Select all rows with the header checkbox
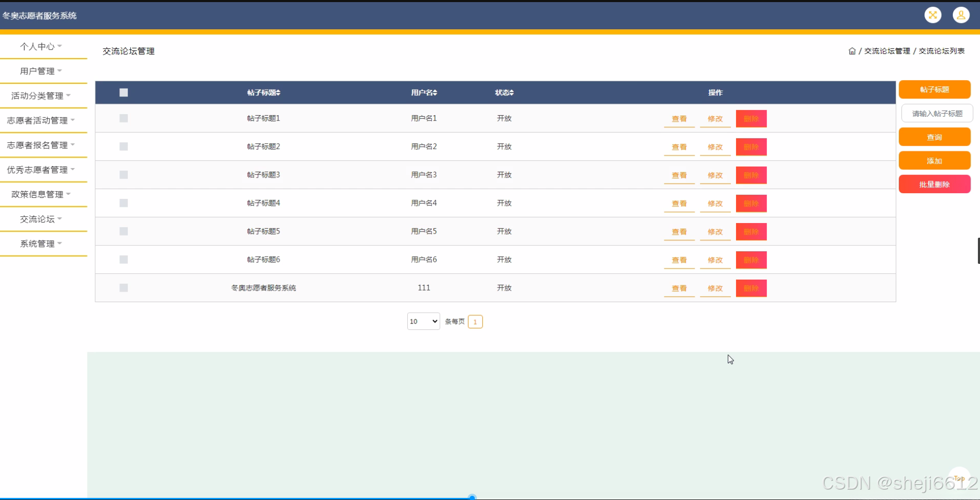980x500 pixels. coord(124,92)
